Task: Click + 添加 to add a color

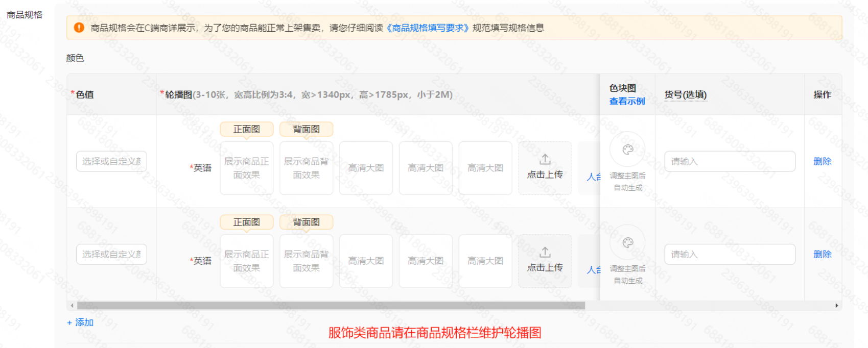Action: pos(80,322)
